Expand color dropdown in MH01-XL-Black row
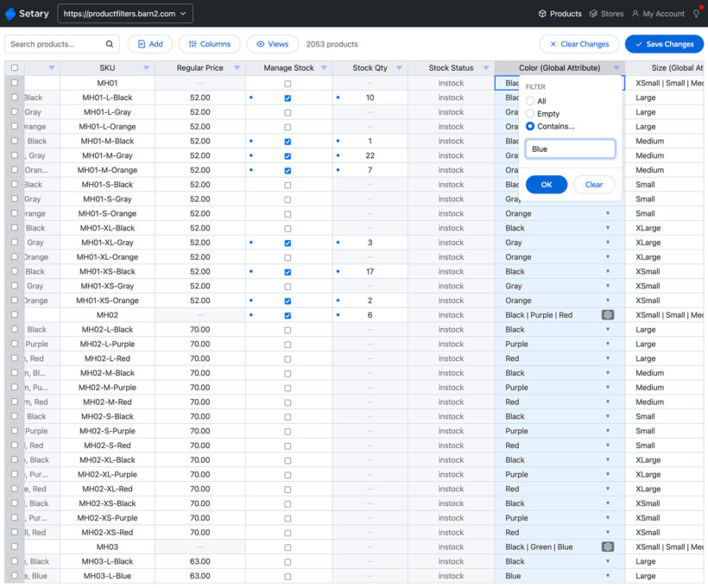The width and height of the screenshot is (708, 588). pyautogui.click(x=607, y=228)
